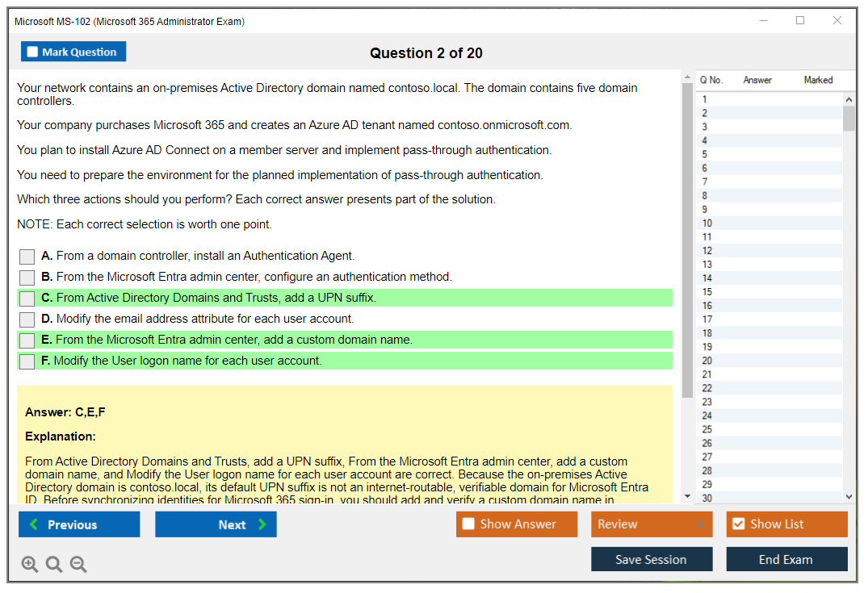
Task: Select question 25 in the list
Action: click(x=769, y=429)
